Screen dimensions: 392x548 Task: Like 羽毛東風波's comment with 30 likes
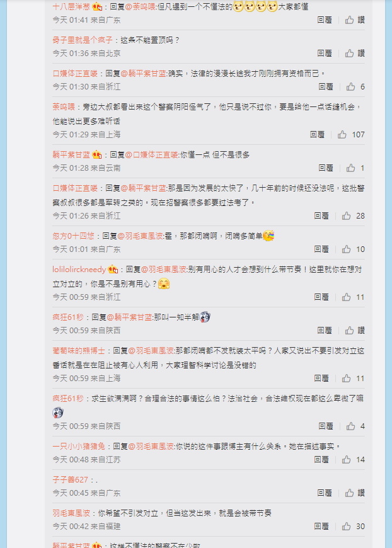point(346,527)
